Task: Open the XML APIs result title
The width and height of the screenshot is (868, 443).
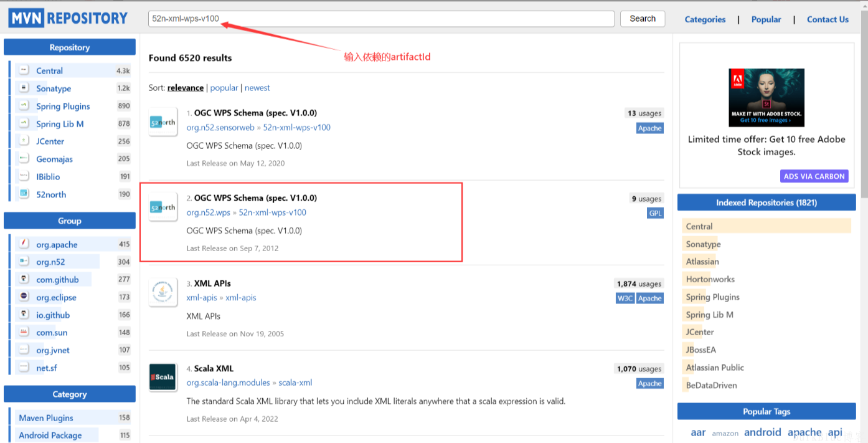Action: pos(212,283)
